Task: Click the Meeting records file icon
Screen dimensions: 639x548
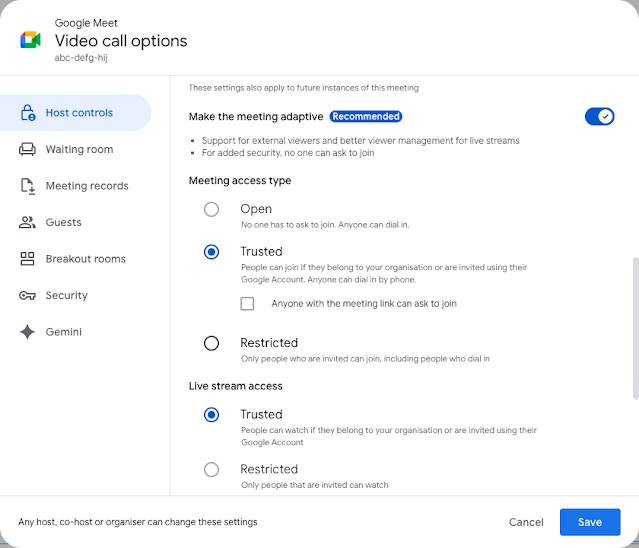Action: point(28,186)
